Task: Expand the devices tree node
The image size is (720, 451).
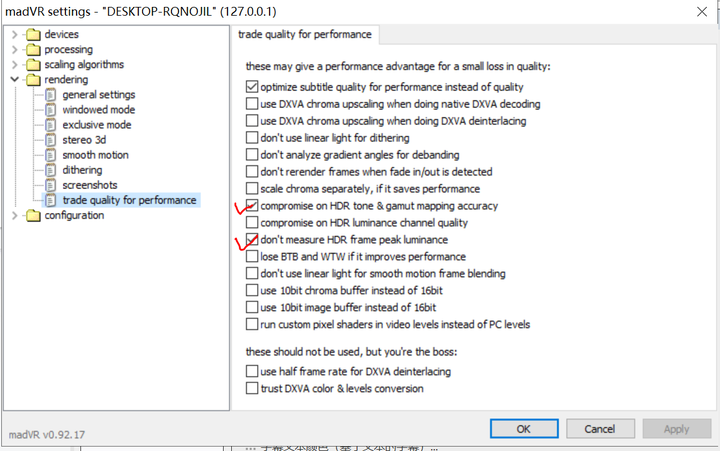Action: pos(15,35)
